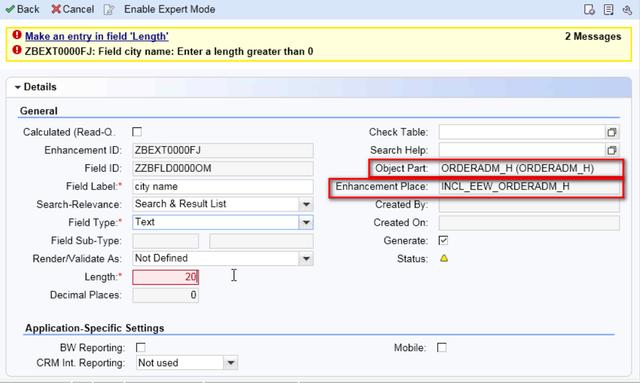Viewport: 640px width, 383px height.
Task: Open the CRM Int. Reporting dropdown
Action: (231, 363)
